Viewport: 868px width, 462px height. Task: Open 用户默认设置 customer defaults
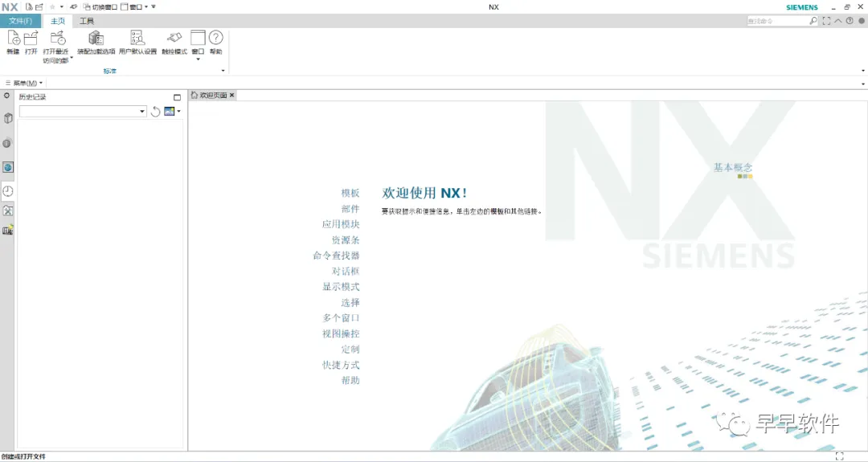point(137,42)
